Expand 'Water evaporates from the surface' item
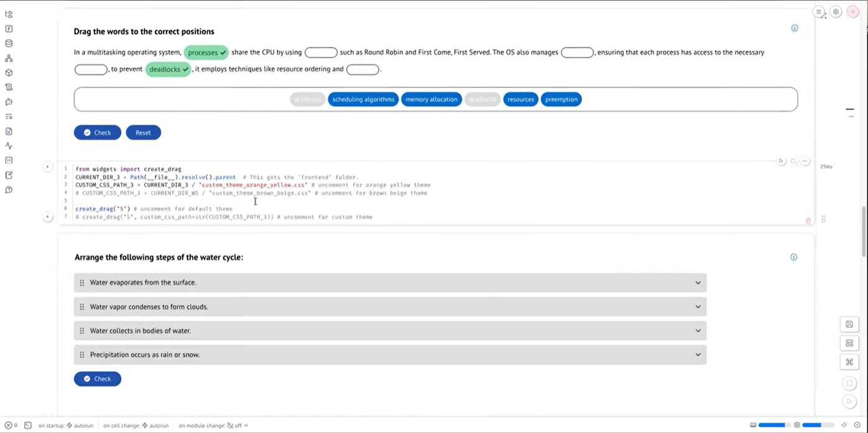Screen dimensions: 868x433 tap(698, 283)
